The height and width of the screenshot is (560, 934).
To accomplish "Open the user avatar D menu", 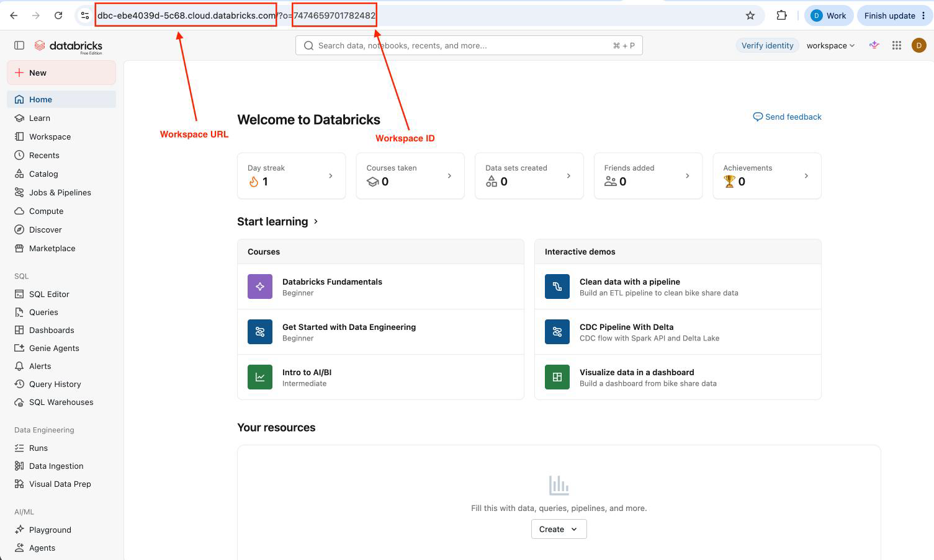I will point(919,45).
